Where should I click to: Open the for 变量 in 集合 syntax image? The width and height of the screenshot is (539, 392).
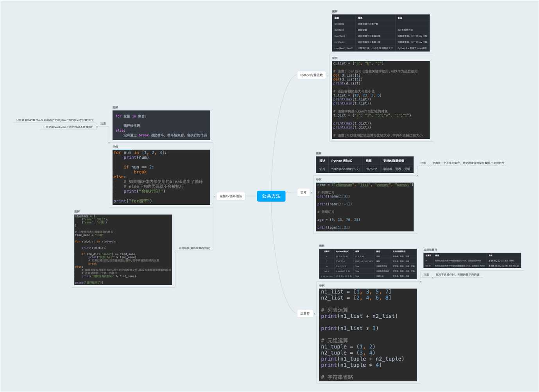[161, 125]
